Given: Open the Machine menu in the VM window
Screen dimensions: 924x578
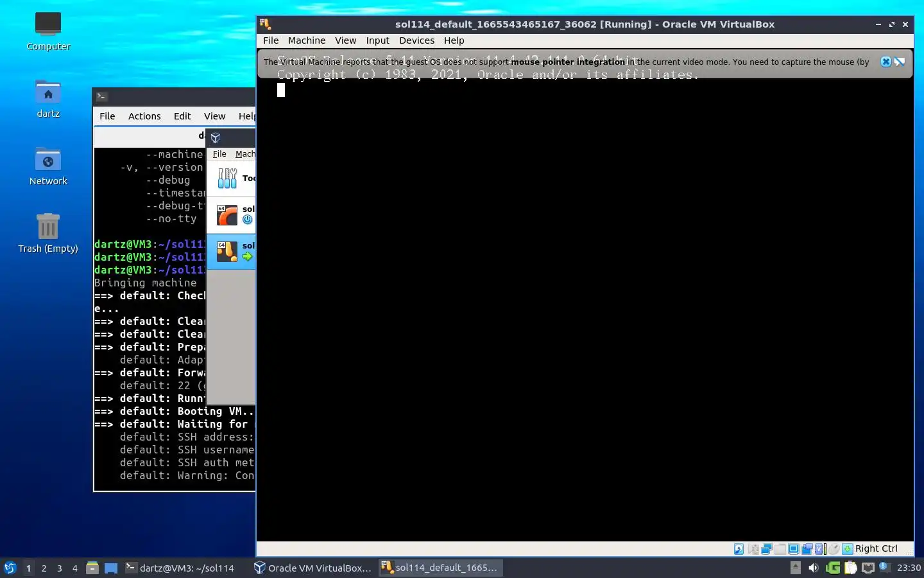Looking at the screenshot, I should tap(307, 40).
